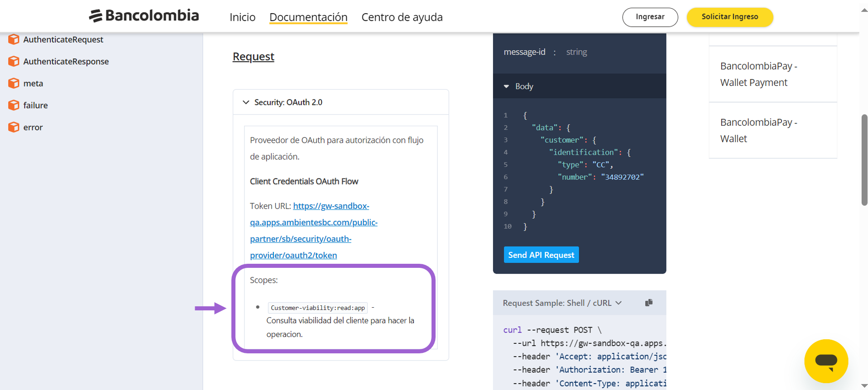Viewport: 868px width, 390px height.
Task: Open the BancolombiaPay - Wallet card
Action: 773,130
